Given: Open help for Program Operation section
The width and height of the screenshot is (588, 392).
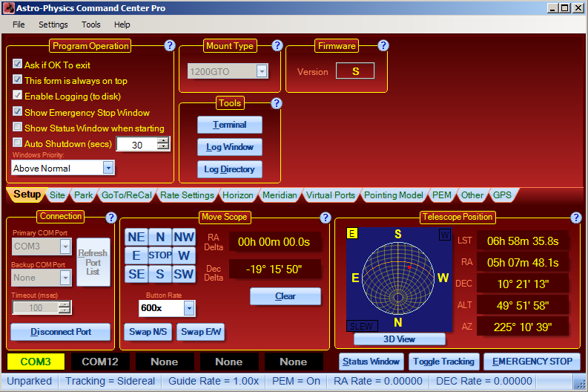Looking at the screenshot, I should (x=170, y=45).
